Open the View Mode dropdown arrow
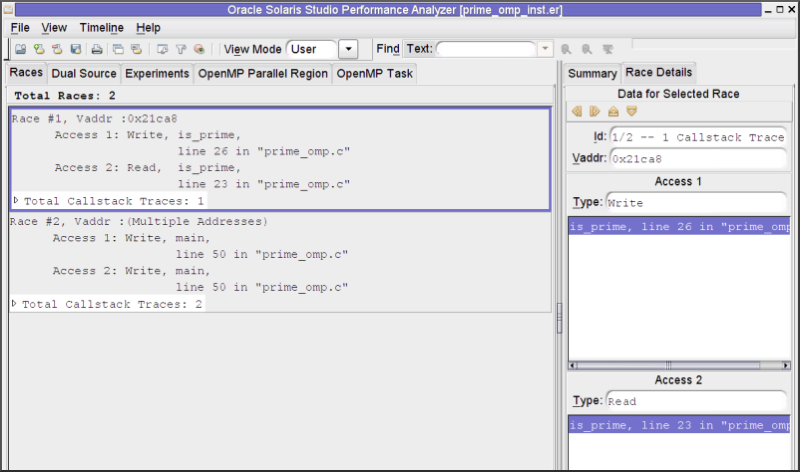The image size is (800, 472). pos(348,49)
